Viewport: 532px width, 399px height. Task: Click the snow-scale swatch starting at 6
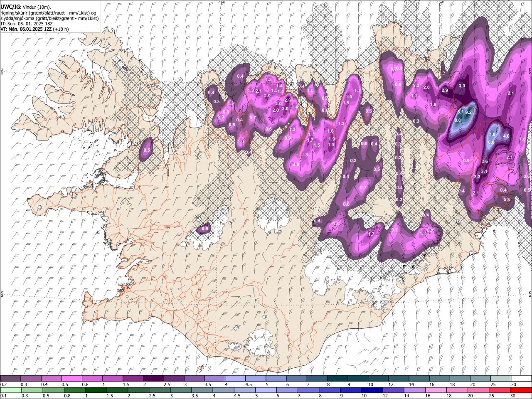(x=296, y=378)
